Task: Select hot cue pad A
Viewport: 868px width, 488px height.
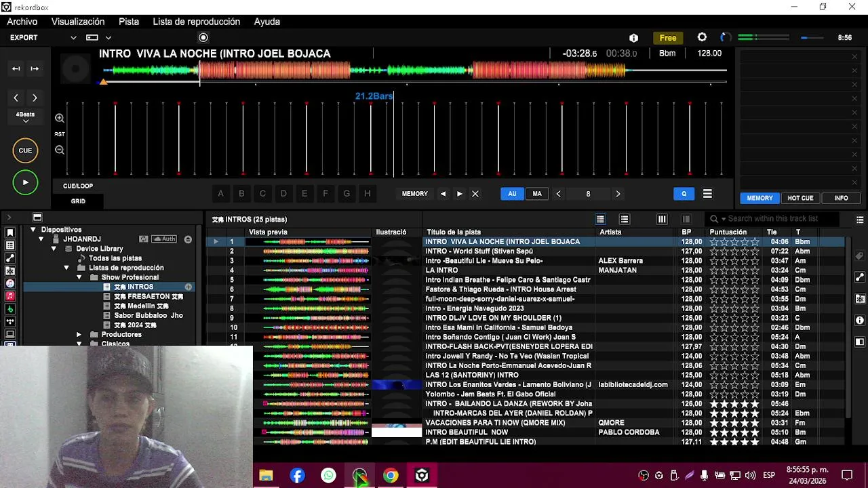Action: click(220, 194)
